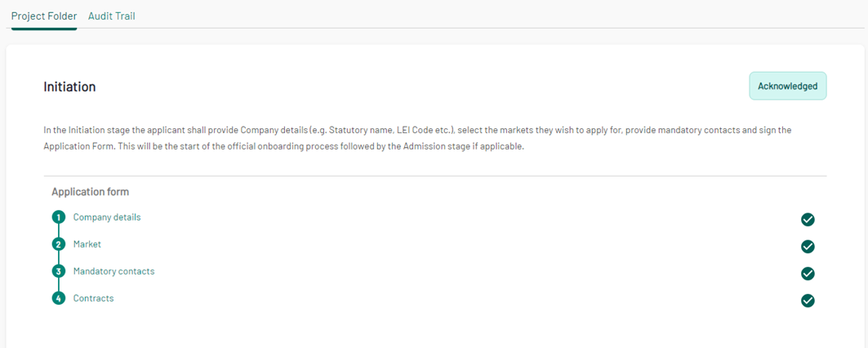Click the Initiation section heading
Screen dimensions: 868x348
coord(69,87)
